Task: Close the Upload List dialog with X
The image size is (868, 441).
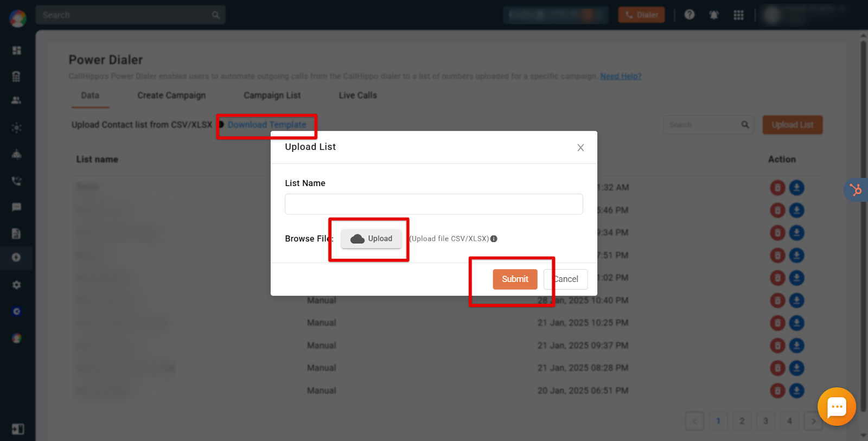Action: (580, 148)
